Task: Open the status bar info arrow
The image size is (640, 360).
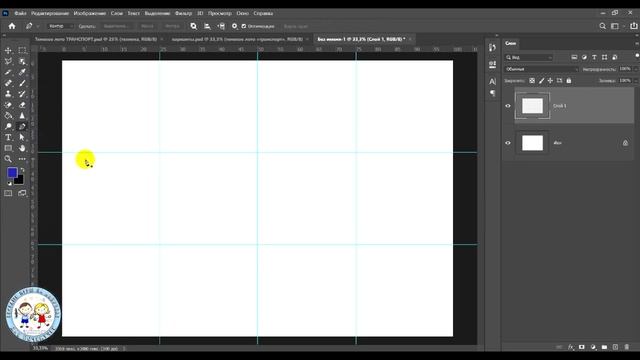Action: click(x=124, y=349)
